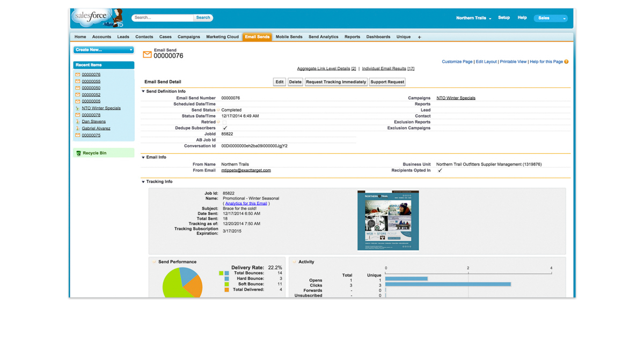Click campaign icon beside NTO Winter Specials
This screenshot has width=644, height=343.
click(x=78, y=108)
